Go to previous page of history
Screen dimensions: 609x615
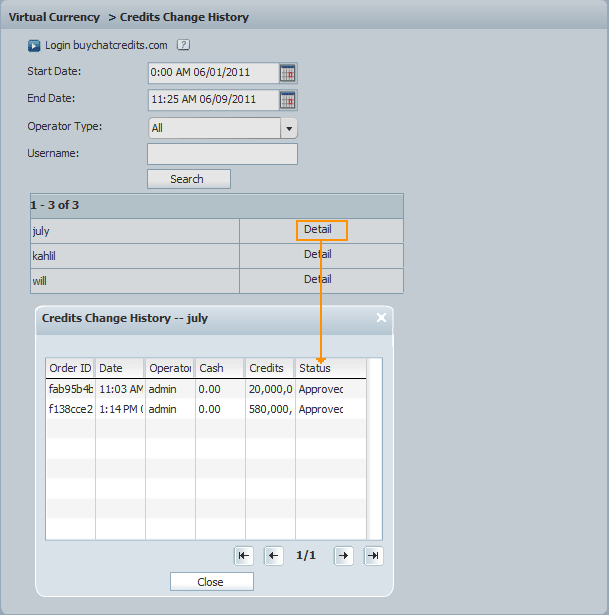(274, 556)
